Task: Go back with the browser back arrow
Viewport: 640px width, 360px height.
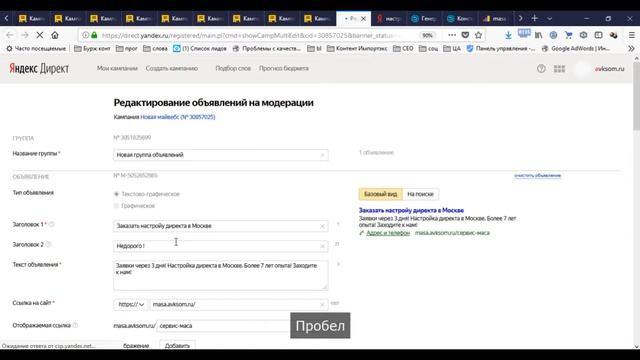Action: point(10,35)
